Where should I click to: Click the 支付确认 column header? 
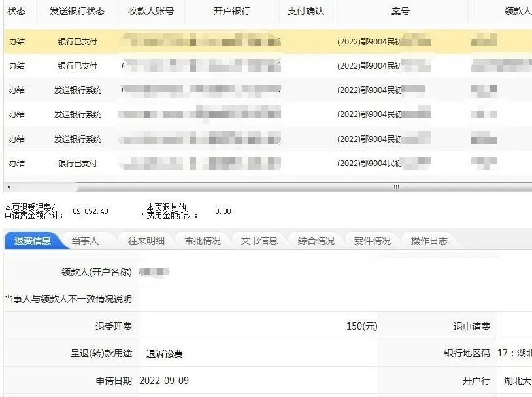click(305, 12)
